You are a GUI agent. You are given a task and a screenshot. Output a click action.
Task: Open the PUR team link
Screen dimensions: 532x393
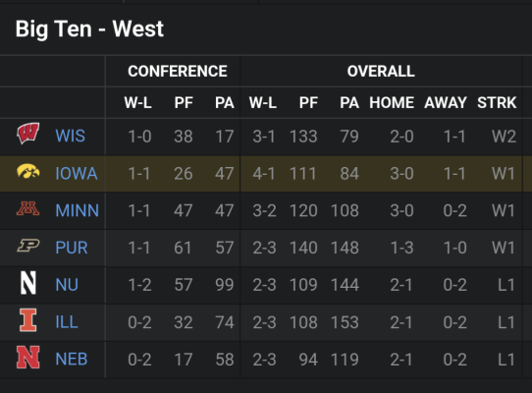click(x=72, y=248)
